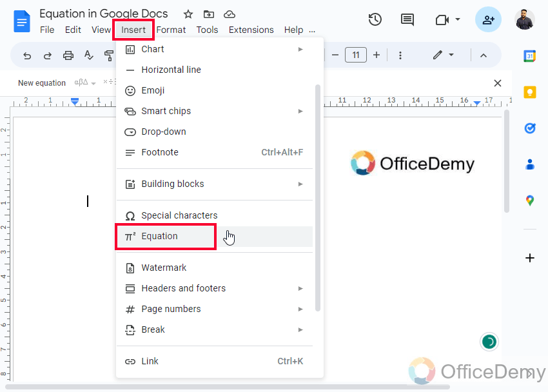Image resolution: width=548 pixels, height=392 pixels.
Task: Open the Format menu
Action: tap(170, 29)
